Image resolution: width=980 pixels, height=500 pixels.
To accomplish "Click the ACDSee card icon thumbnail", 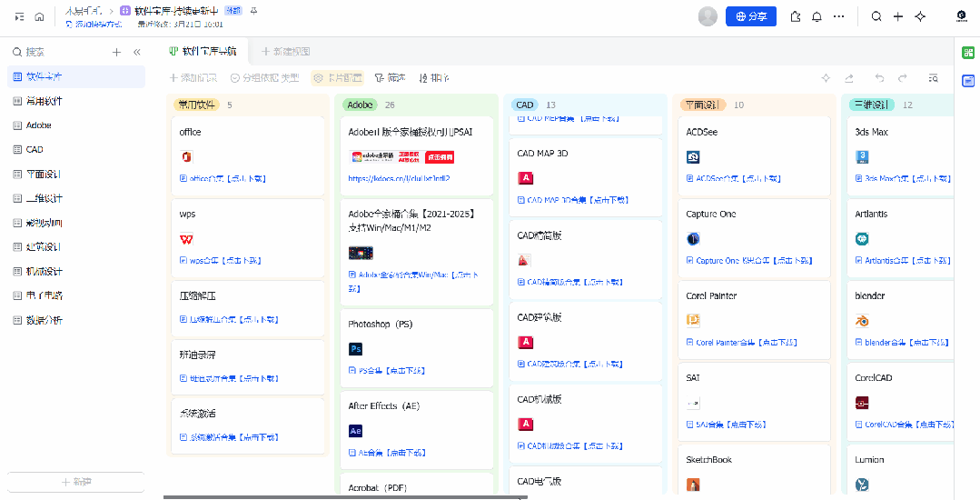I will click(x=693, y=156).
